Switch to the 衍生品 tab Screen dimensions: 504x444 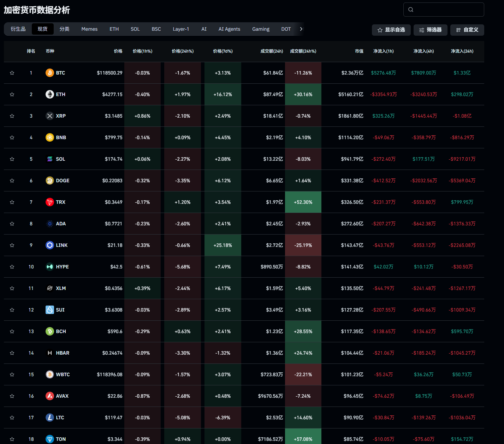[x=18, y=29]
